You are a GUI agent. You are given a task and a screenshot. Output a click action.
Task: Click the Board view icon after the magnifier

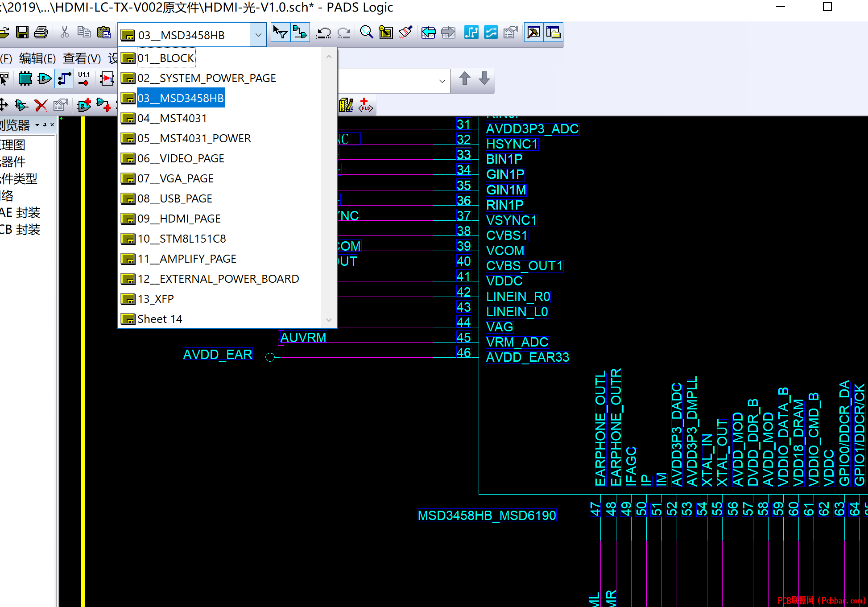(x=386, y=32)
